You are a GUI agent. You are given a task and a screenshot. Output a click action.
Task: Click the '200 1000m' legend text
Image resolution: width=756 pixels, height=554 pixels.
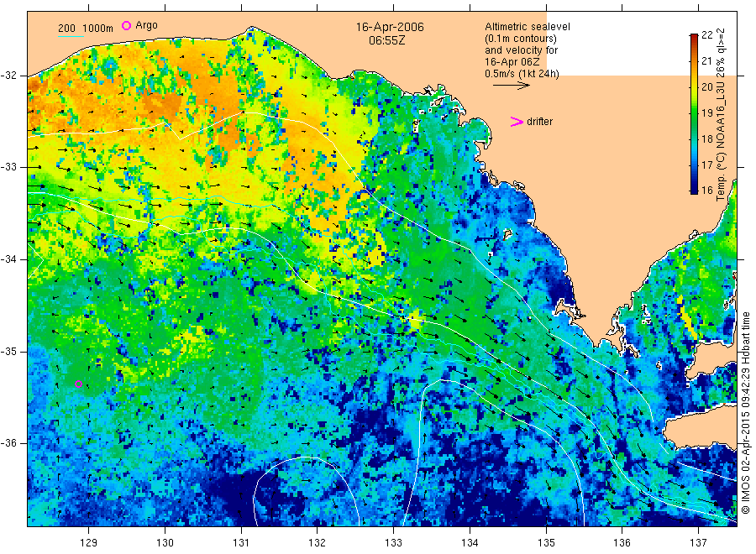point(86,29)
